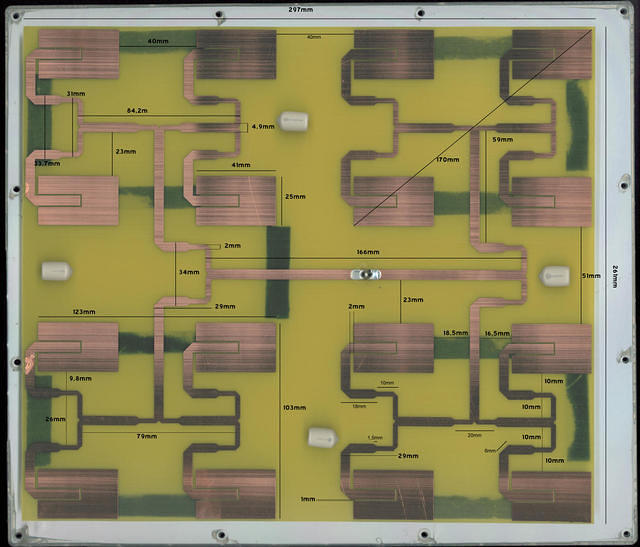Screen dimensions: 640x547
Task: Click the 4.9mm trace width label
Action: [263, 127]
